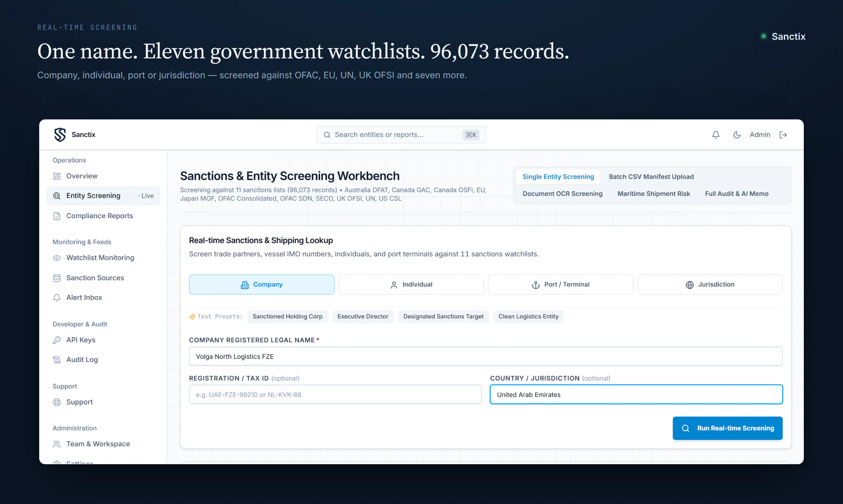The image size is (843, 504).
Task: Click the Developer & Audit section heading
Action: (80, 324)
